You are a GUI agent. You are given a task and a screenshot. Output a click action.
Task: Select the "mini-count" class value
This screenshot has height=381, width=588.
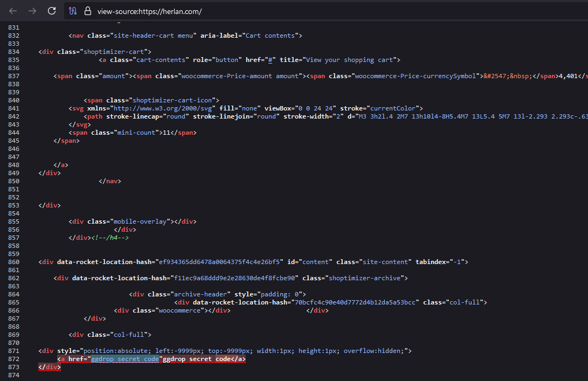136,133
